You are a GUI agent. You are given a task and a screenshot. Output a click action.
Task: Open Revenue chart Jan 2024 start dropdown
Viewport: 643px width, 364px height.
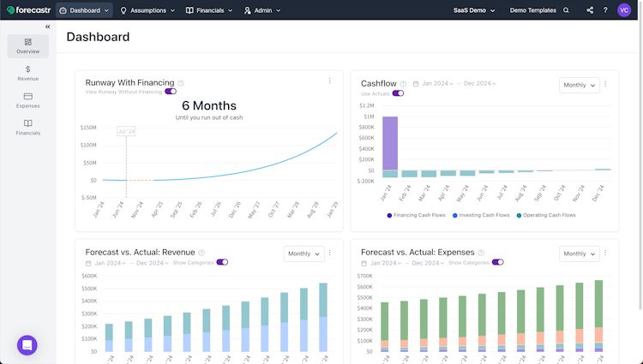coord(111,263)
